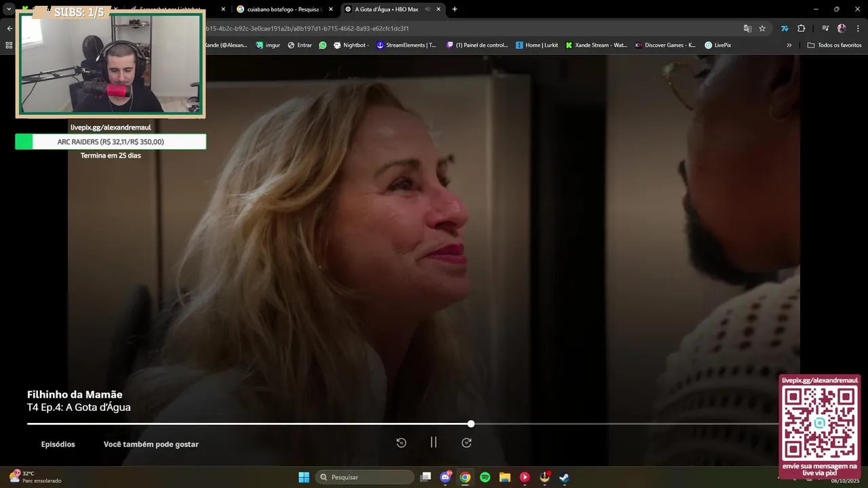Open Você também pode gostar

pos(151,445)
